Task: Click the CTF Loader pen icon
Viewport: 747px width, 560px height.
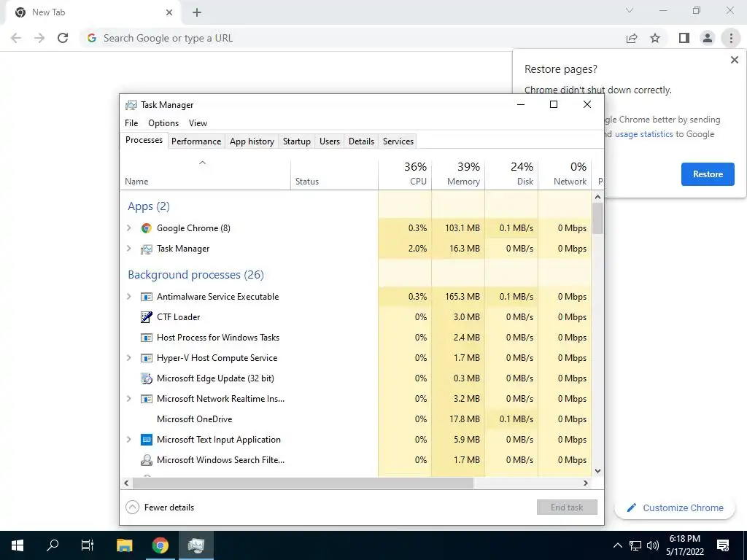Action: pos(146,317)
